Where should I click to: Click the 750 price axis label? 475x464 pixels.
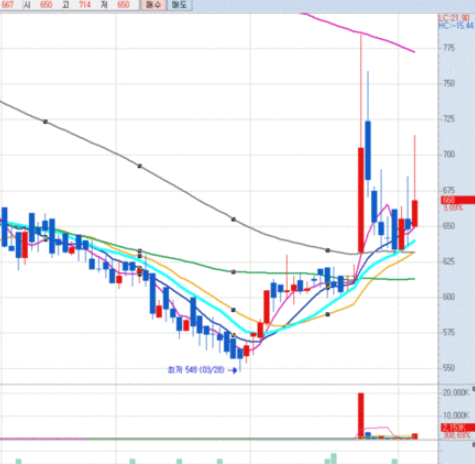pyautogui.click(x=449, y=83)
